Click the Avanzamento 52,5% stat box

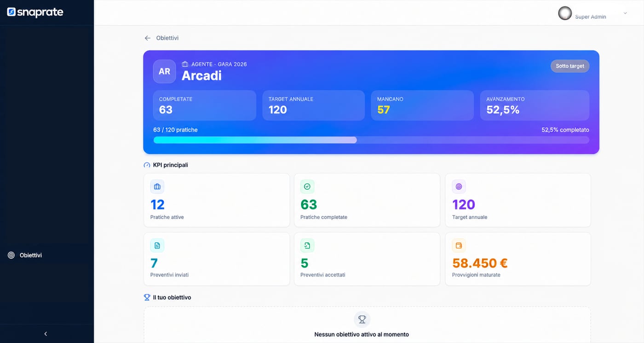pyautogui.click(x=535, y=105)
